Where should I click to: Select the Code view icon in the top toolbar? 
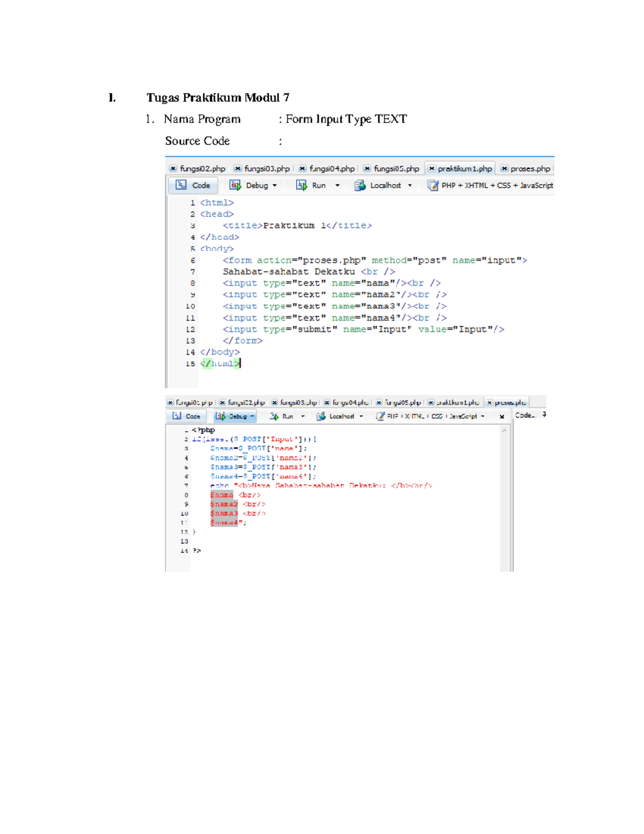pyautogui.click(x=181, y=185)
